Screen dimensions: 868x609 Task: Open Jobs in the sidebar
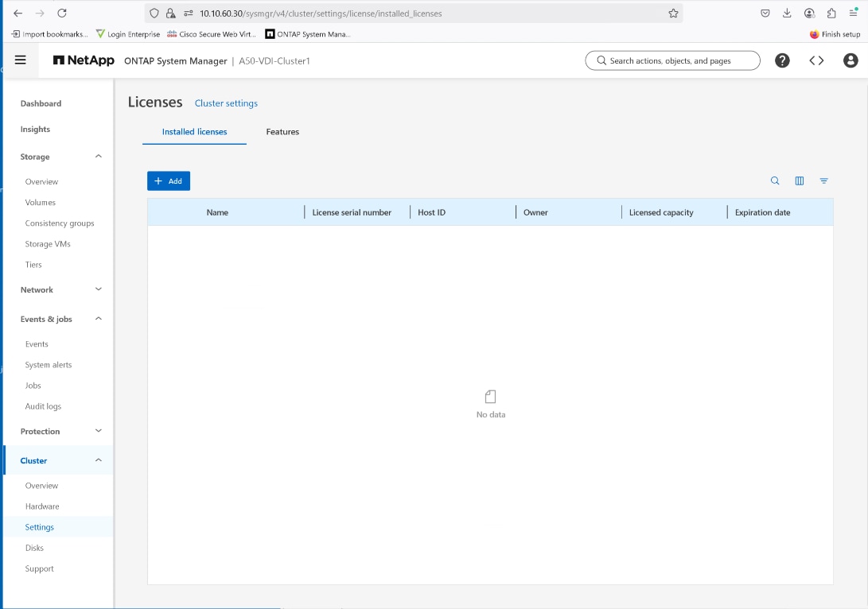(33, 386)
